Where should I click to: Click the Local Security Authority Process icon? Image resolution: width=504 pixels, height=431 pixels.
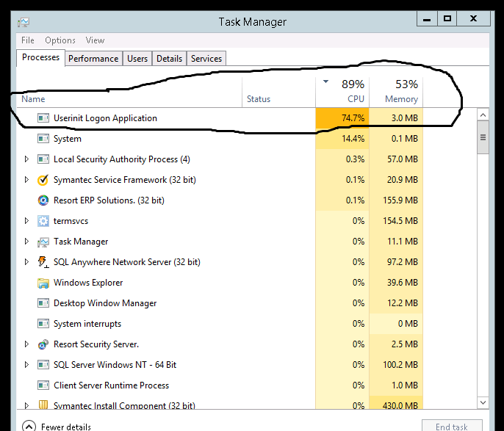tap(43, 159)
